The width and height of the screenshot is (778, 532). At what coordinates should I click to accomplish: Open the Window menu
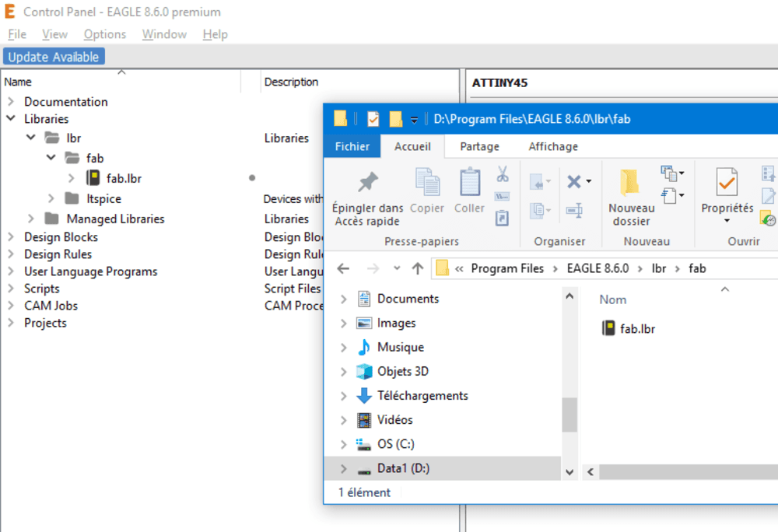164,34
